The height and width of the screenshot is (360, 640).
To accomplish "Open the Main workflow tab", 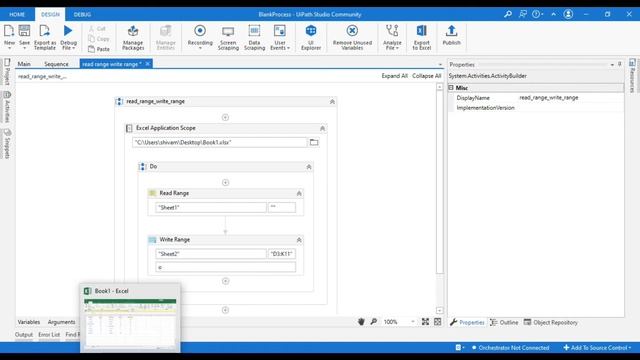I will pyautogui.click(x=24, y=64).
